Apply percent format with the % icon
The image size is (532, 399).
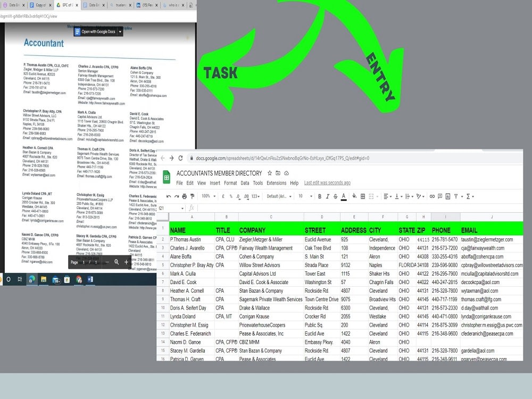coord(231,196)
